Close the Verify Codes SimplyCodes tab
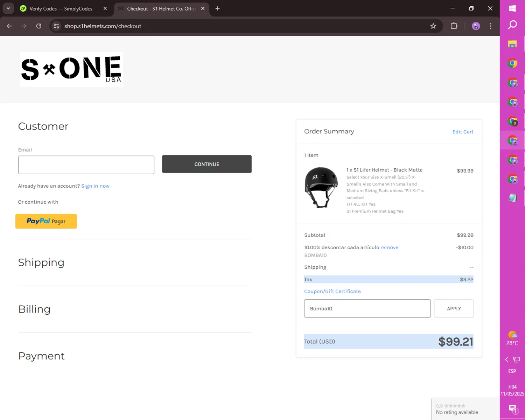The width and height of the screenshot is (525, 420). tap(105, 8)
